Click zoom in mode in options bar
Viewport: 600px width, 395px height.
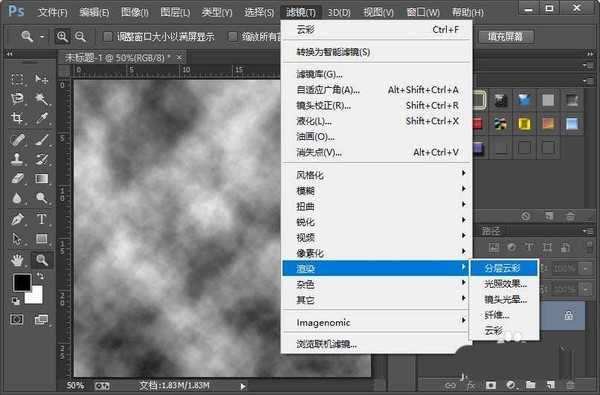[62, 37]
